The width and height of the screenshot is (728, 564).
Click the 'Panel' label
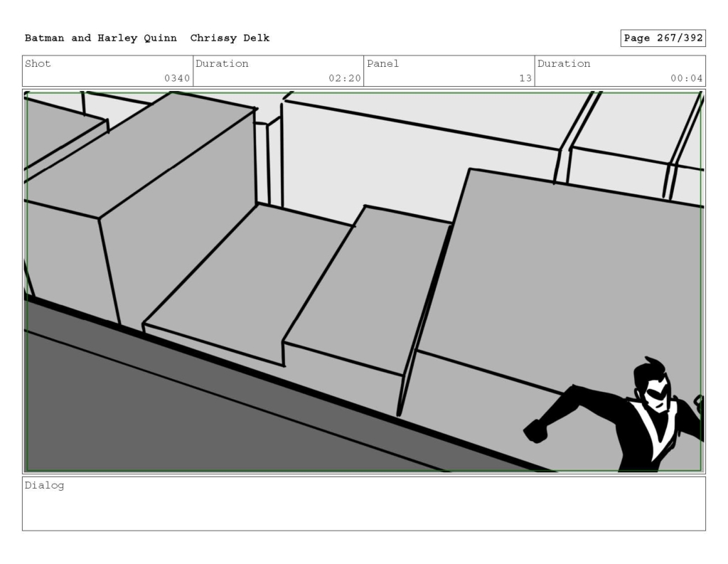click(x=382, y=63)
